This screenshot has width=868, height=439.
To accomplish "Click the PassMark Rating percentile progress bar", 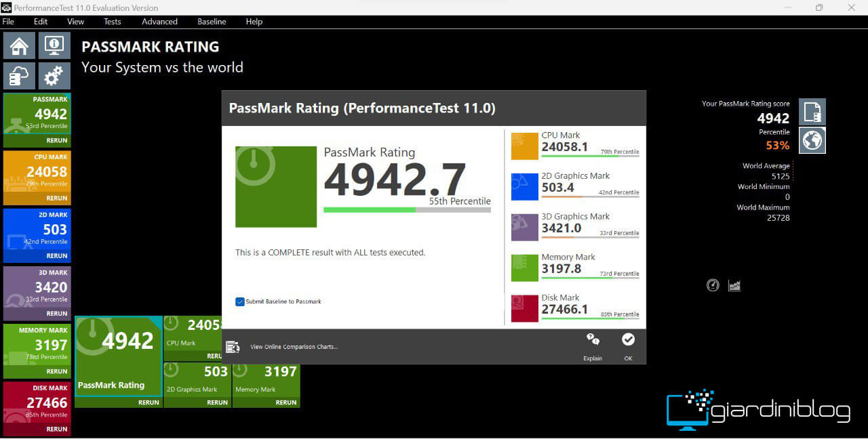I will click(x=407, y=210).
